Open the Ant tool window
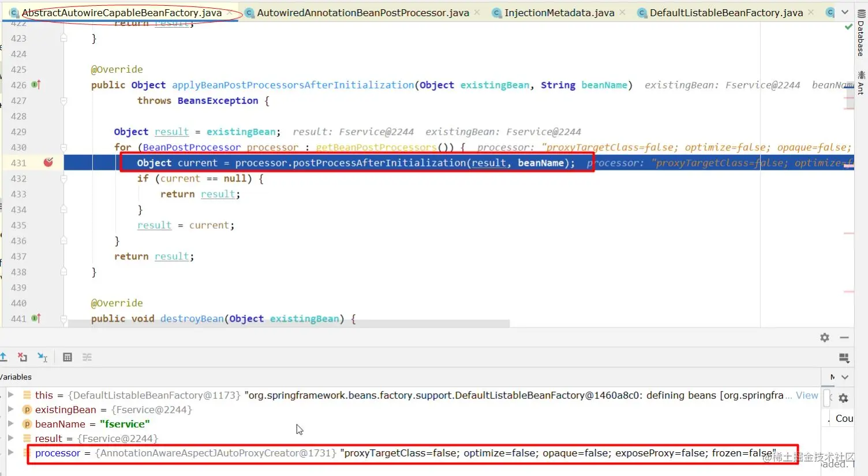Image resolution: width=868 pixels, height=476 pixels. (860, 83)
